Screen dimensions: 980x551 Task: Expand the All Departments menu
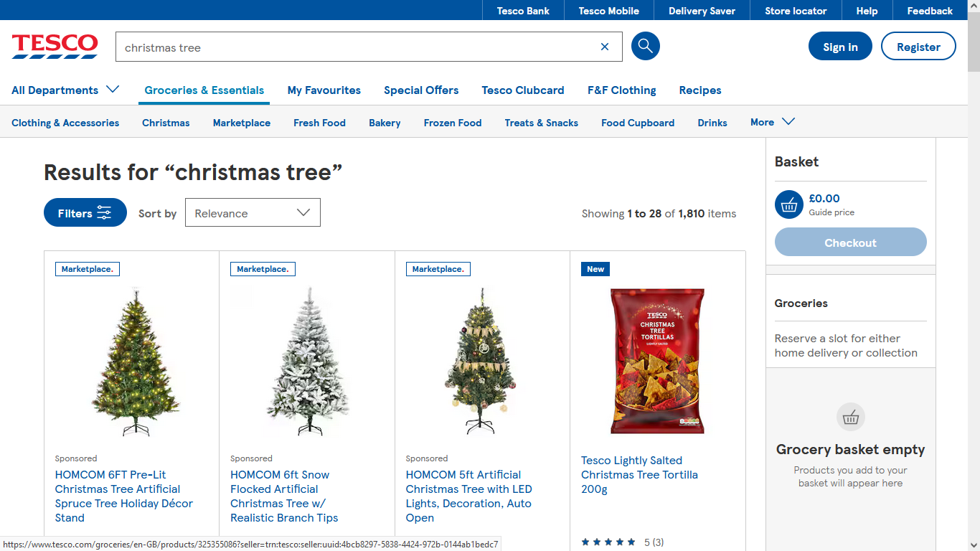pyautogui.click(x=65, y=90)
